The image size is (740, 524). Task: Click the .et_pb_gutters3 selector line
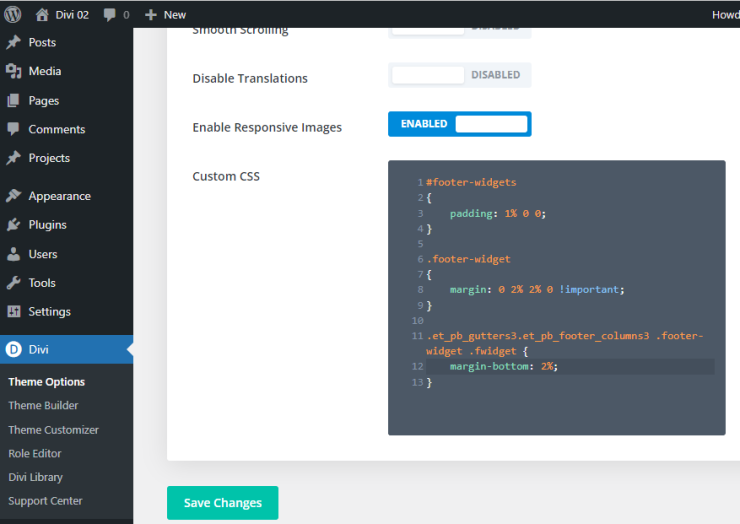tap(564, 343)
